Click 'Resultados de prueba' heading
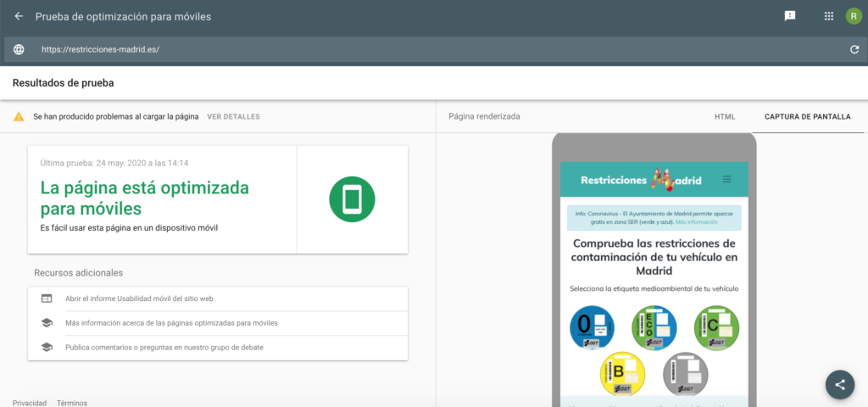The width and height of the screenshot is (868, 407). coord(63,83)
